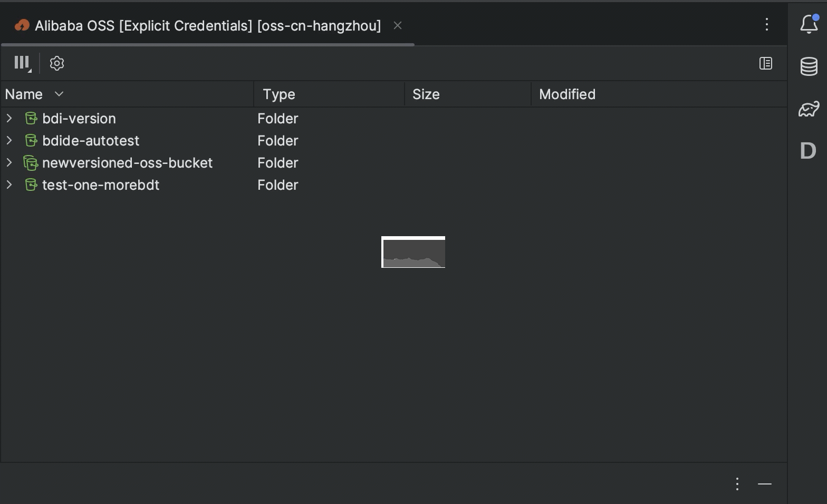Expand the bdi-version bucket
The image size is (827, 504).
point(9,118)
